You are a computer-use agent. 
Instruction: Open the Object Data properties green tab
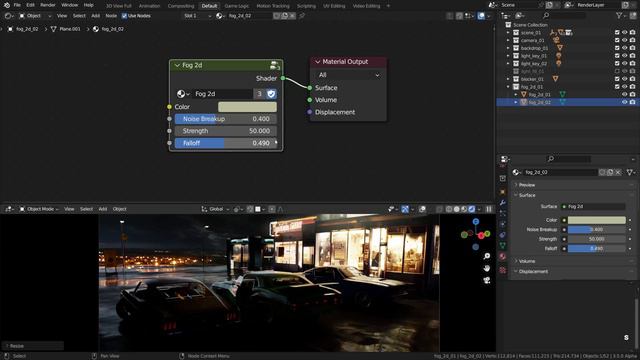click(503, 245)
